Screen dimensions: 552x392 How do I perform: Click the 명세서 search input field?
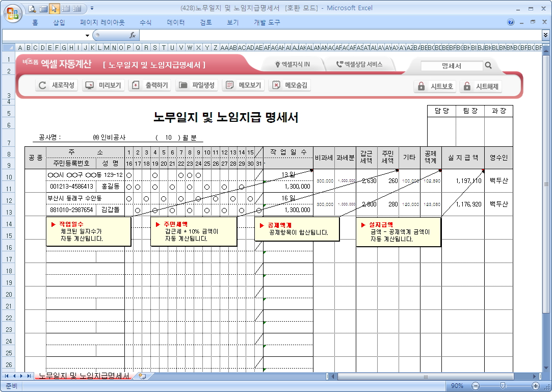[451, 66]
